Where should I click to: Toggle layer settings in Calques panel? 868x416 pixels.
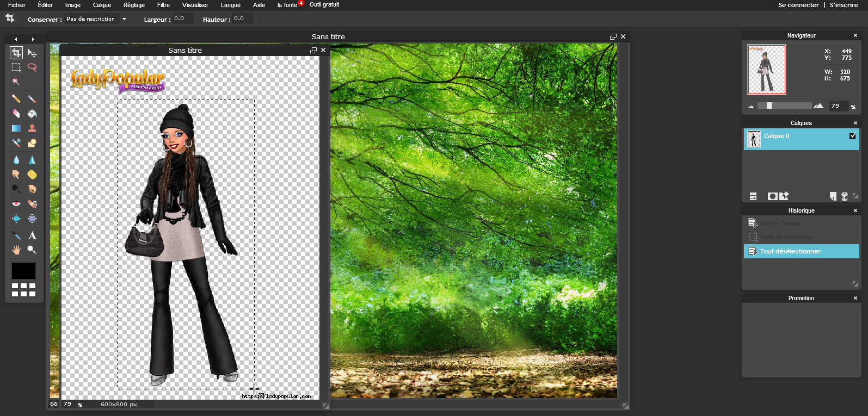point(753,196)
